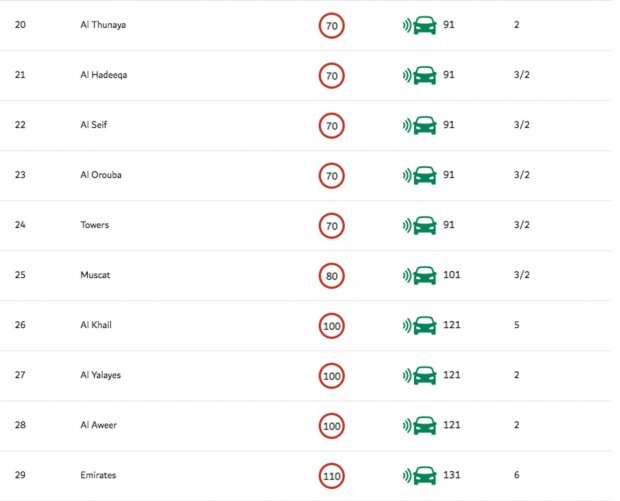Click the green radar car icon for Al Orouba
Image resolution: width=620 pixels, height=501 pixels.
420,175
